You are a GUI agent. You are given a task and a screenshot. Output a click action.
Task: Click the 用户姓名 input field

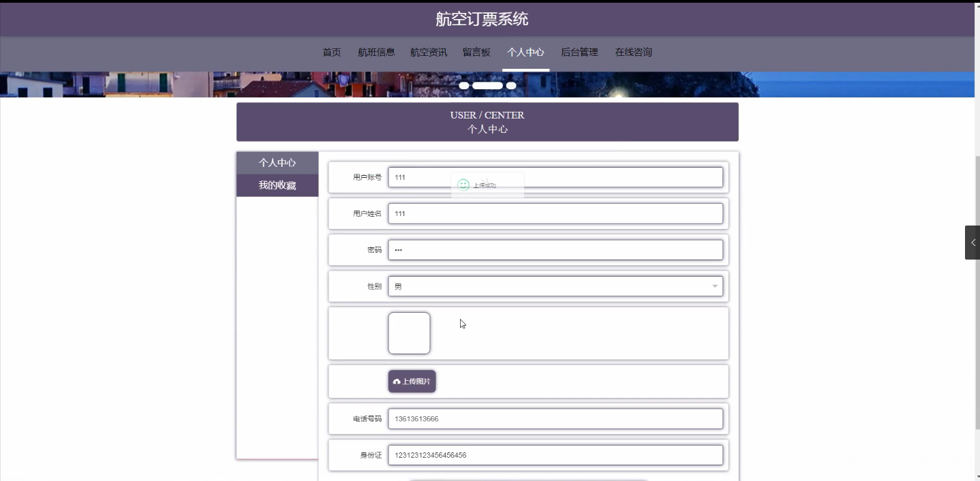tap(555, 213)
